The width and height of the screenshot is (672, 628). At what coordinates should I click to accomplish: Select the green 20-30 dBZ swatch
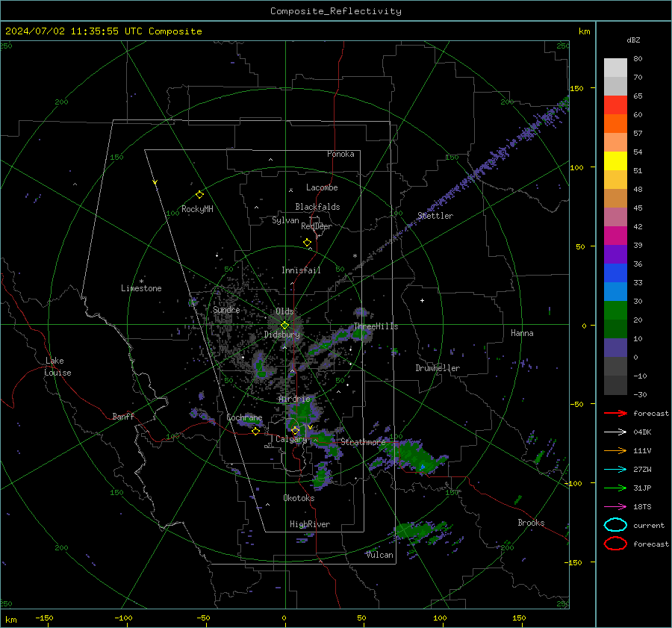tap(615, 311)
